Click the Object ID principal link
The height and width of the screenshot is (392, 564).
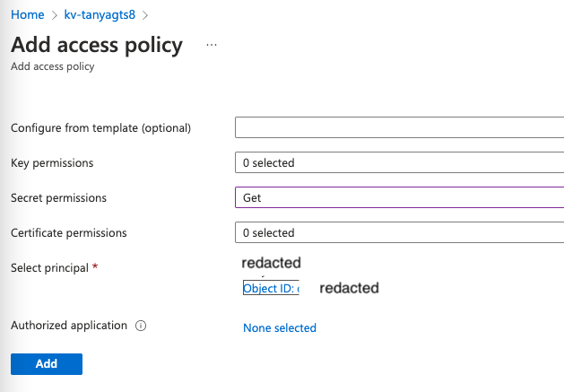coord(271,289)
